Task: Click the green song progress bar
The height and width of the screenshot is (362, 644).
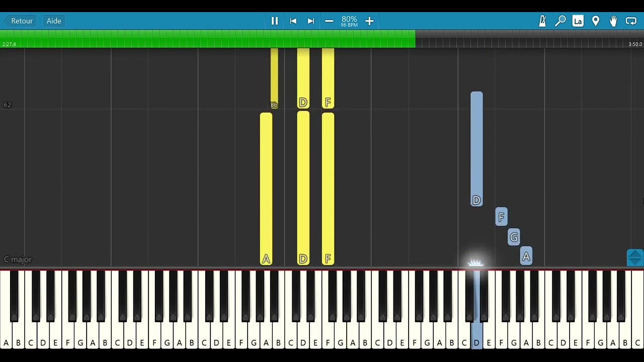Action: (208, 39)
